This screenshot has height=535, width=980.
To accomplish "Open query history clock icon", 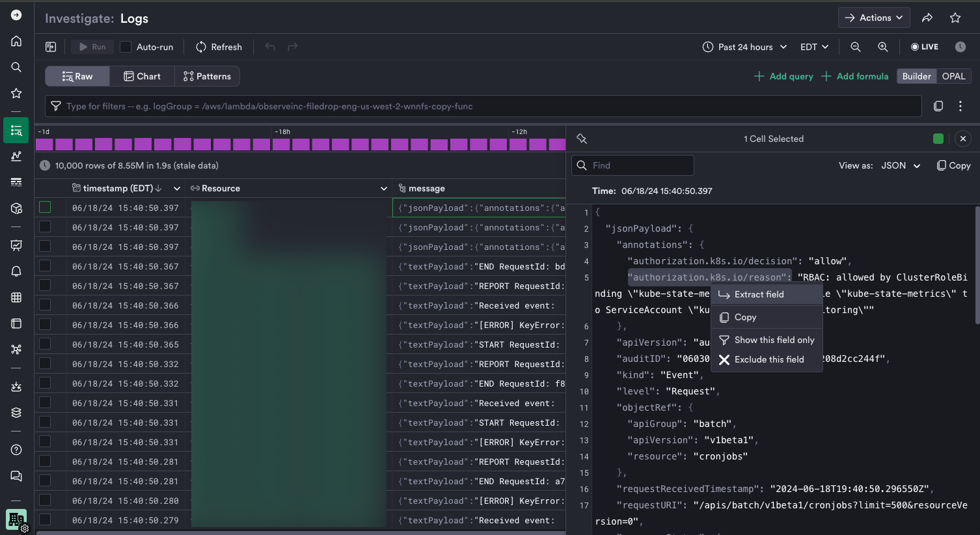I will click(x=960, y=47).
